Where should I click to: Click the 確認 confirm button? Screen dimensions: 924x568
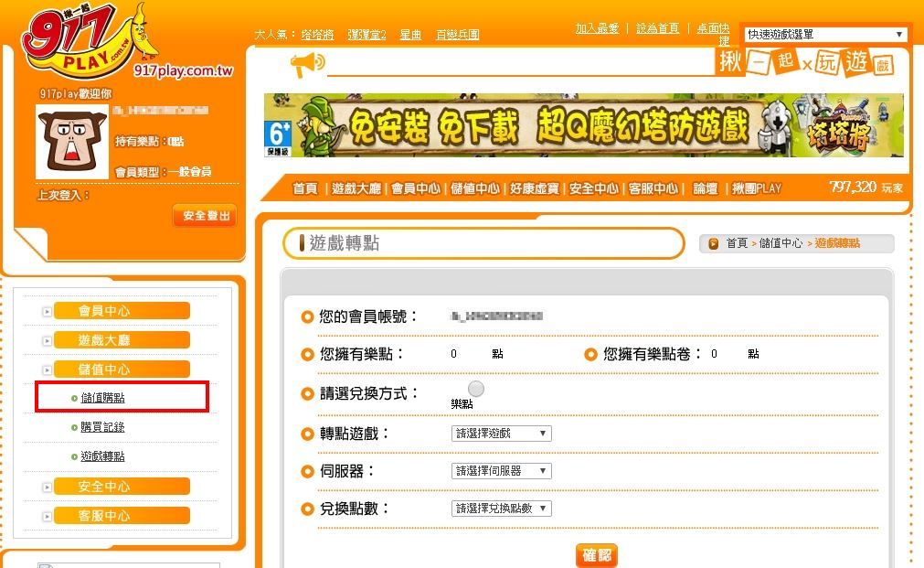tap(597, 555)
